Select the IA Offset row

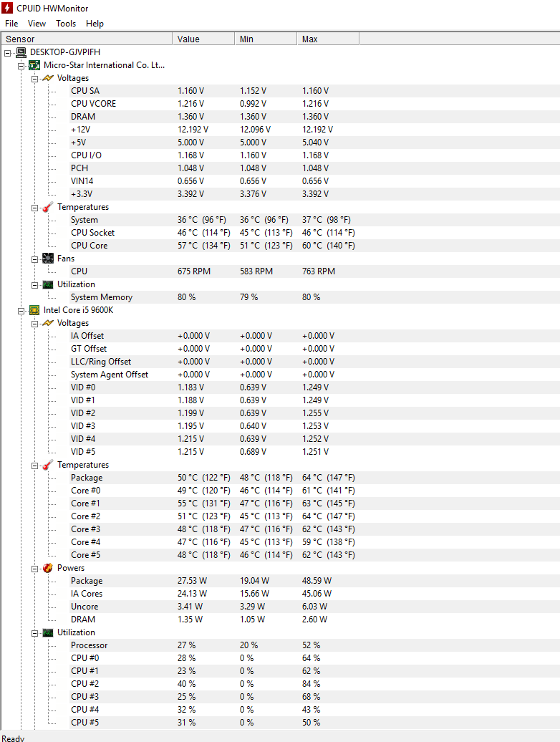[314, 335]
